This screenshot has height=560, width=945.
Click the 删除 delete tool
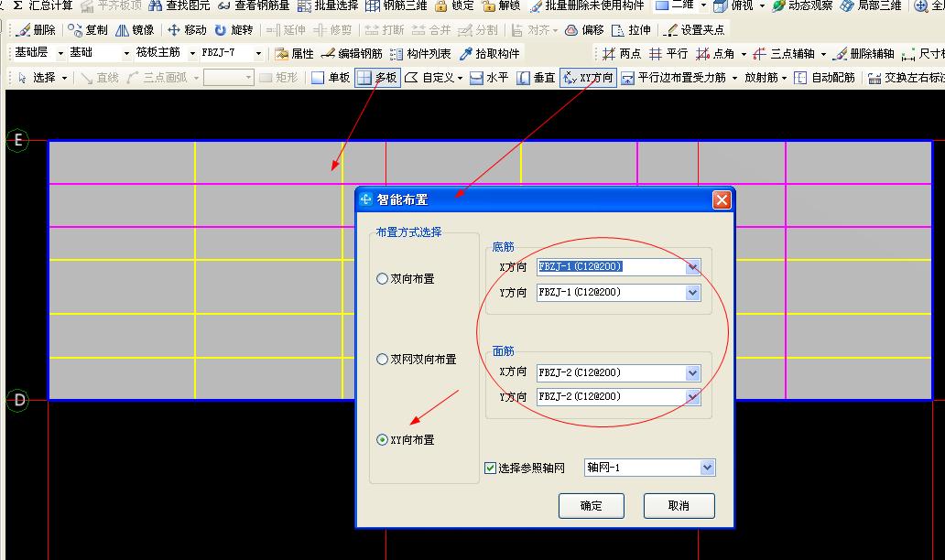click(37, 29)
